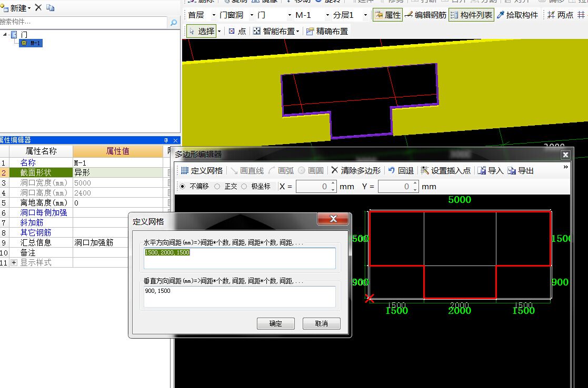Viewport: 588px width, 388px height.
Task: Select the 正交 radio button
Action: click(217, 187)
